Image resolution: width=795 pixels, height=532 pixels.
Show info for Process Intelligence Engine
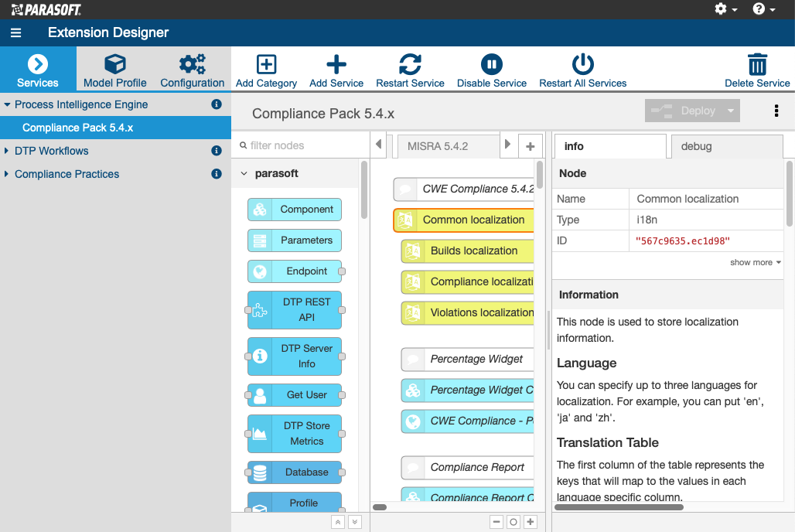[x=217, y=104]
